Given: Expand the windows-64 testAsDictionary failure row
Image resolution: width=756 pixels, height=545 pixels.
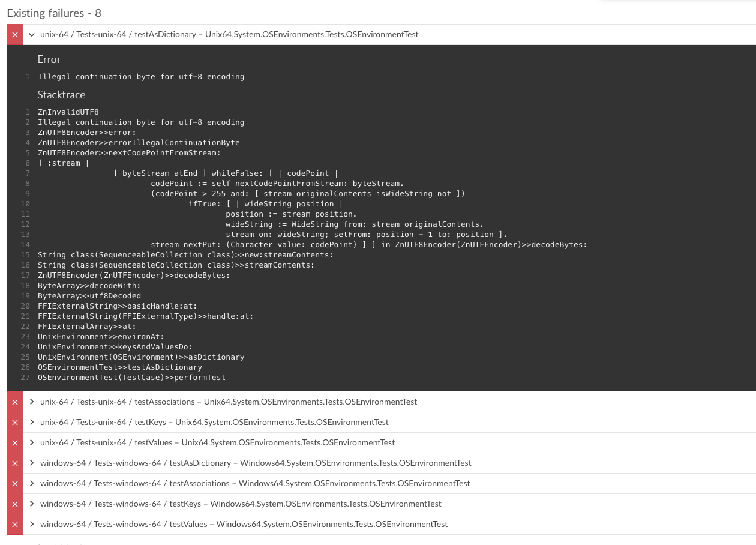Looking at the screenshot, I should [32, 463].
